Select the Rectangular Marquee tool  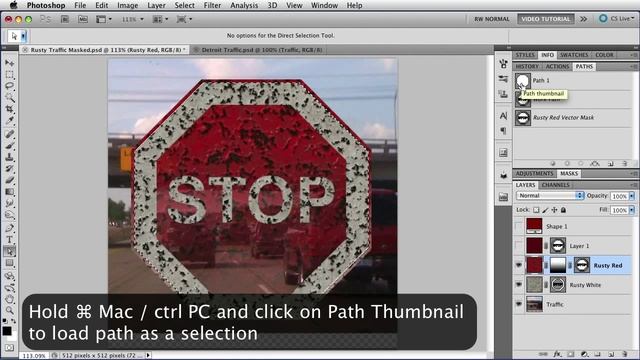tap(9, 75)
